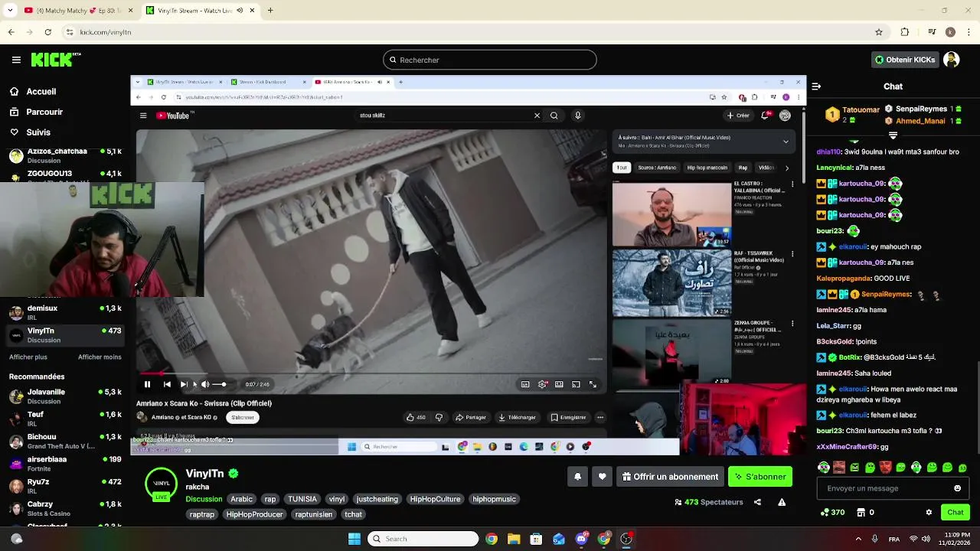Select the HipHopCulture tag
The image size is (980, 551).
click(435, 499)
